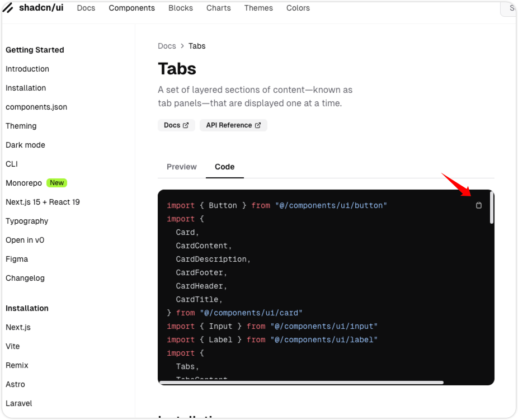Screen dimensions: 518x420
Task: Switch to the Preview tab
Action: point(181,167)
